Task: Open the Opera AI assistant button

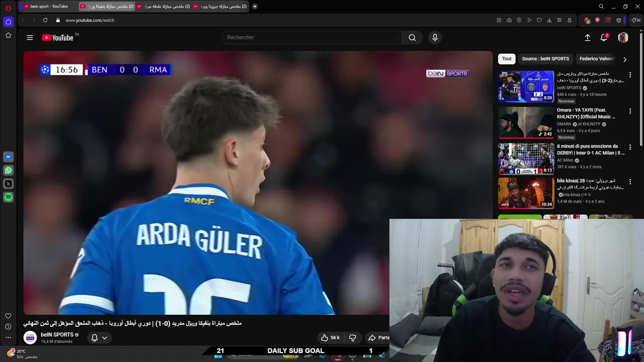Action: point(636,20)
